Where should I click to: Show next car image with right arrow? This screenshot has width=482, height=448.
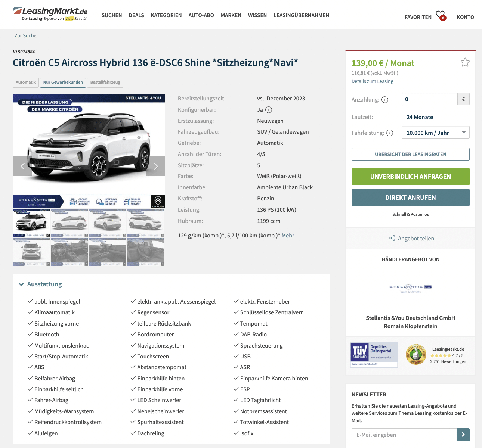(156, 166)
